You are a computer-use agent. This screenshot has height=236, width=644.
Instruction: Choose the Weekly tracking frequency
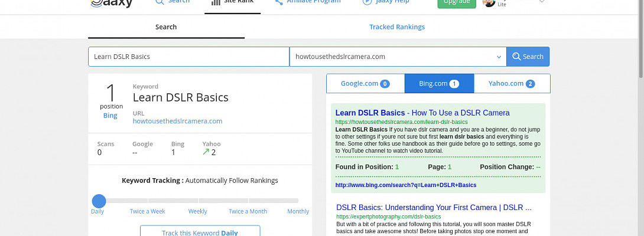pos(197,211)
